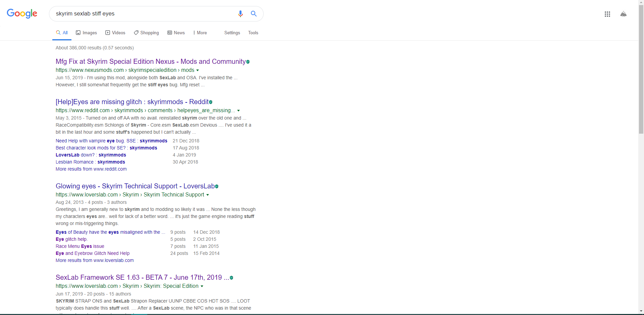Open the Race Menu Eyes issue sublink
This screenshot has height=315, width=644.
point(80,246)
